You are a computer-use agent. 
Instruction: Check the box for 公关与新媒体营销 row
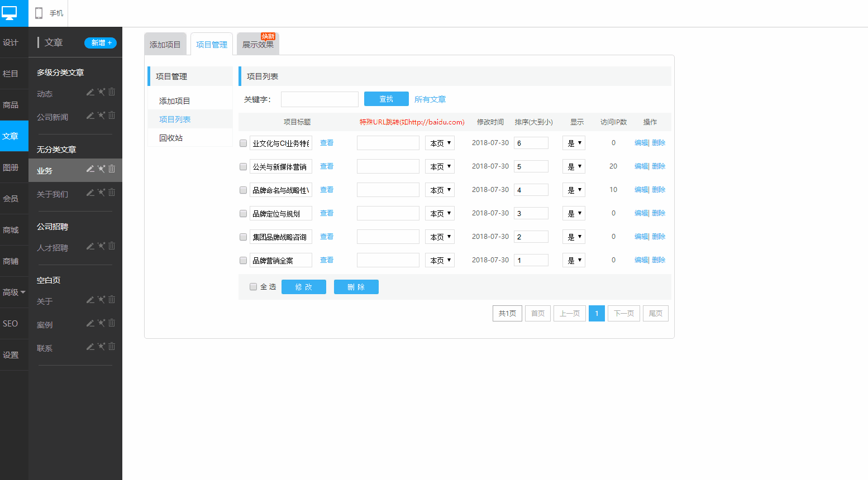243,167
